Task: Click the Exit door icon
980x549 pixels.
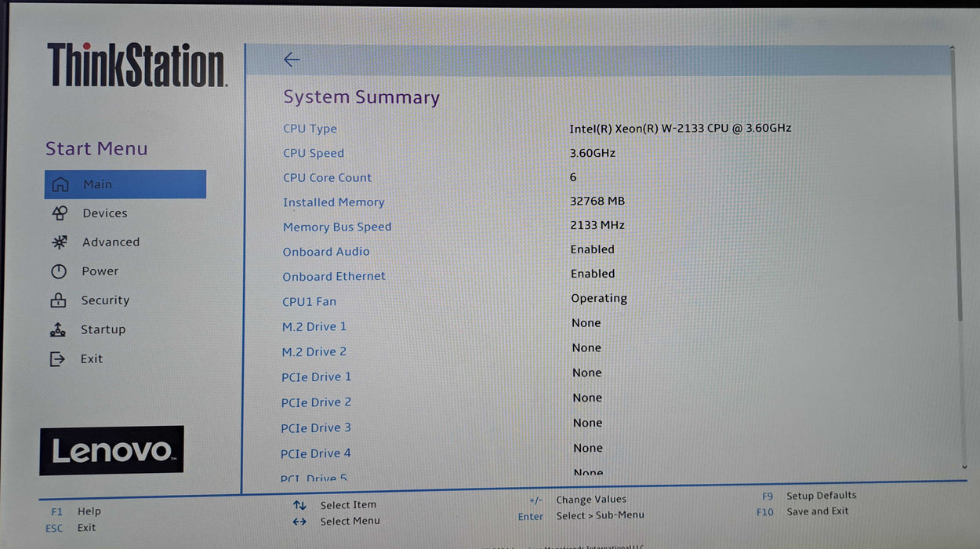Action: click(57, 359)
